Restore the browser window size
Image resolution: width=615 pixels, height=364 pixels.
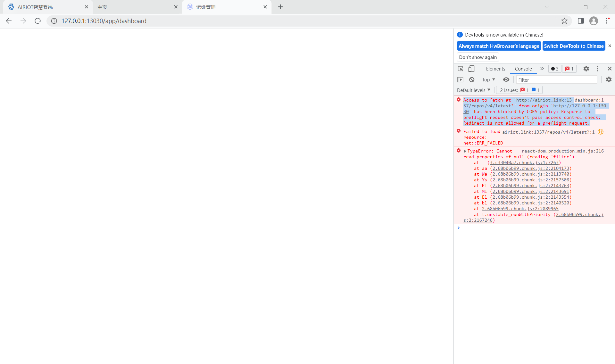(x=586, y=7)
